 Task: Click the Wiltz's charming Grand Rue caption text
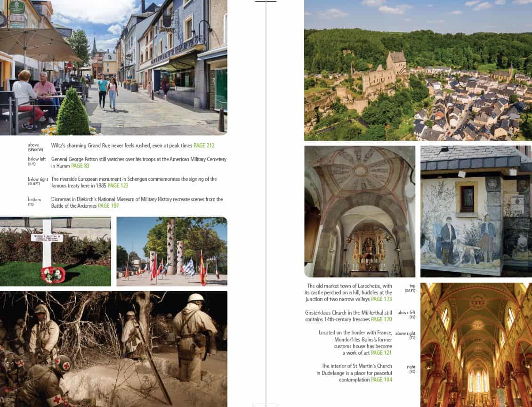[x=121, y=146]
